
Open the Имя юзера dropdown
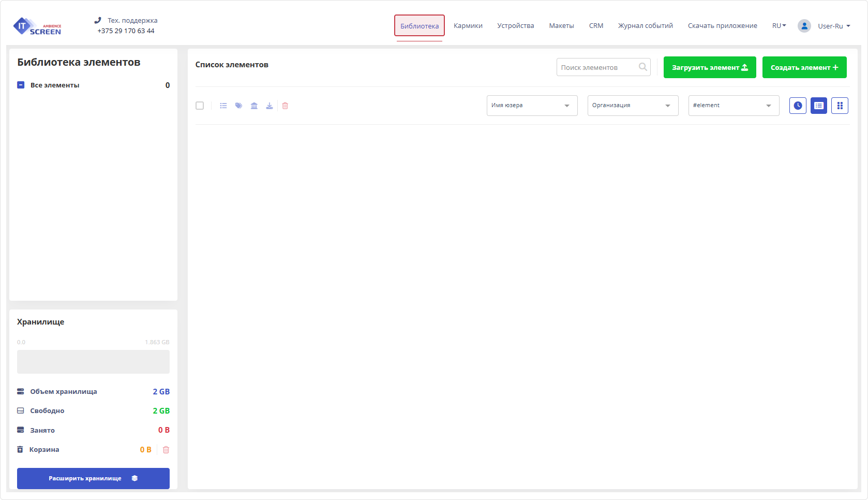[532, 106]
